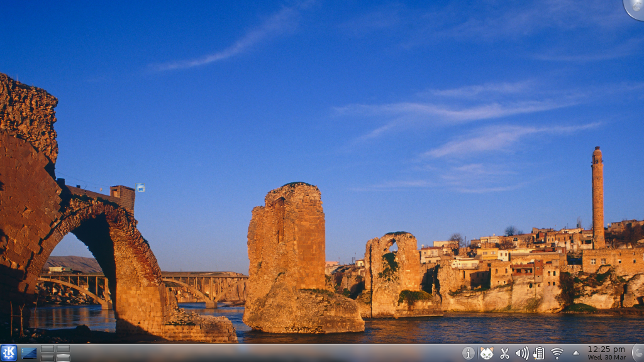Open the battery power monitor icon

[539, 353]
